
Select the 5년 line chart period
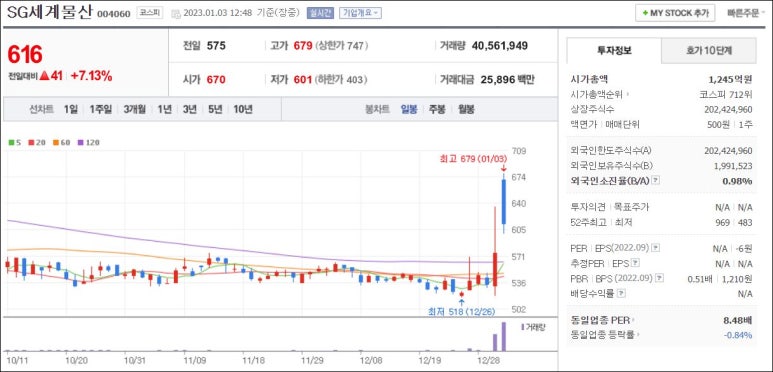pos(215,109)
